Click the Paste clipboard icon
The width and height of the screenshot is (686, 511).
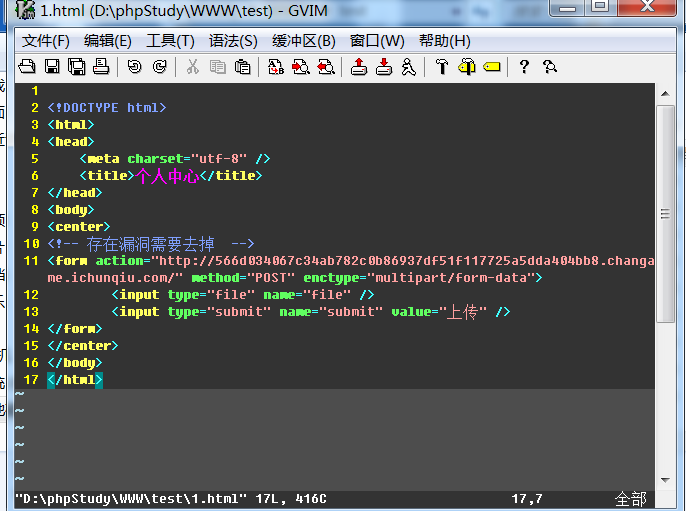(242, 67)
